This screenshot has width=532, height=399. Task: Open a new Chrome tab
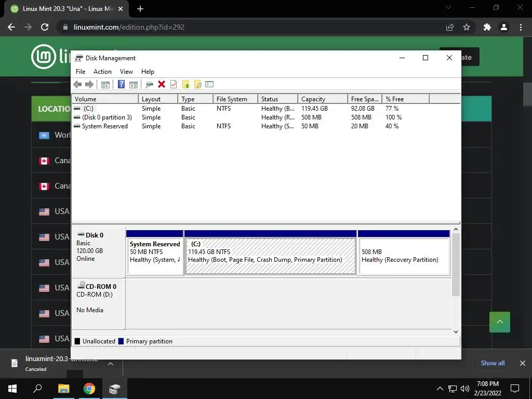(140, 9)
